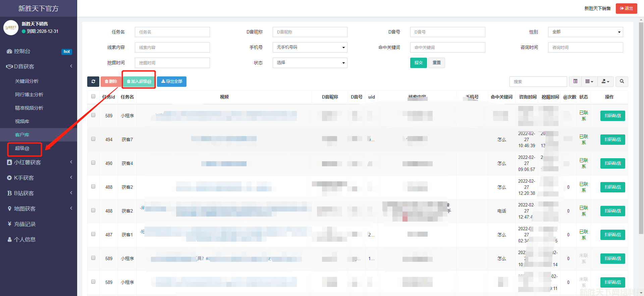Click the green 提交 submit button
Viewport: 644px width, 296px height.
[x=418, y=63]
